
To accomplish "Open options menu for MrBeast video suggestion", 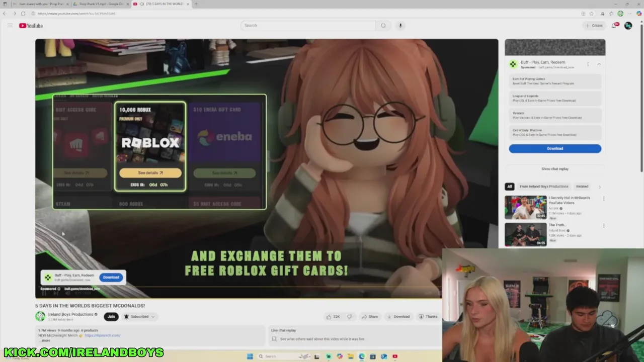I will [604, 199].
